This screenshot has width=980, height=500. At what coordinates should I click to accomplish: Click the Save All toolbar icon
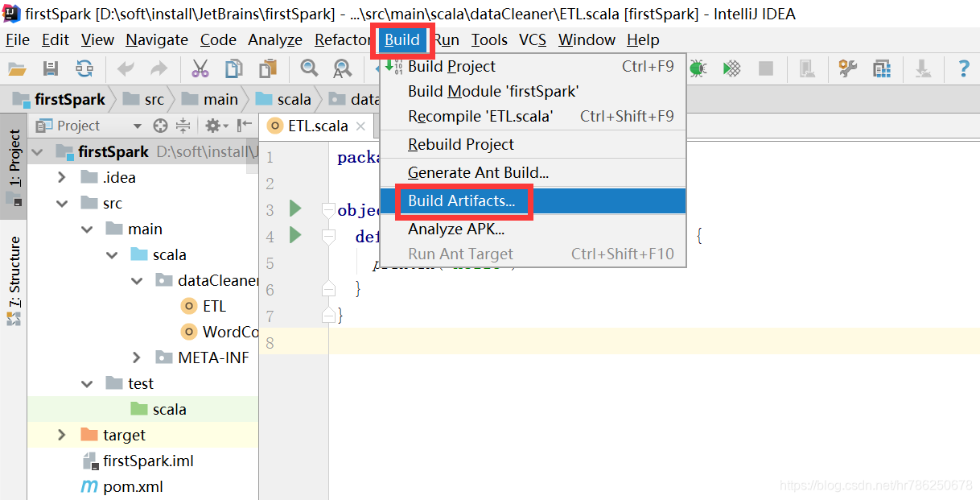[x=51, y=69]
